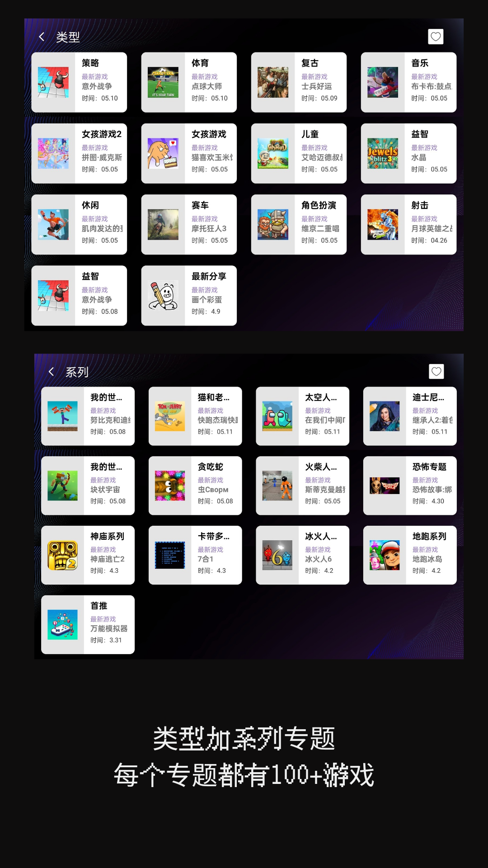Click 时间: 4.30 on the 恐怖专题 card
Image resolution: width=488 pixels, height=868 pixels.
[428, 501]
